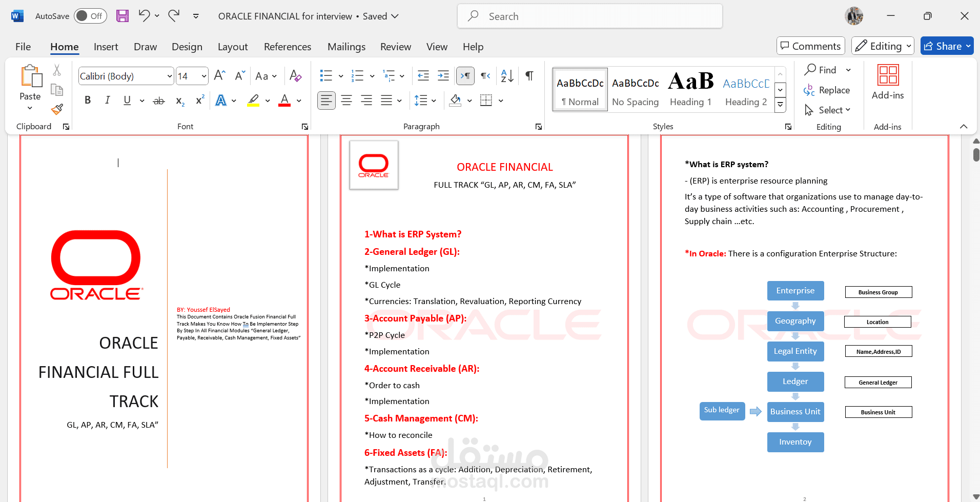The image size is (980, 502).
Task: Click the Search box in title bar
Action: (590, 16)
